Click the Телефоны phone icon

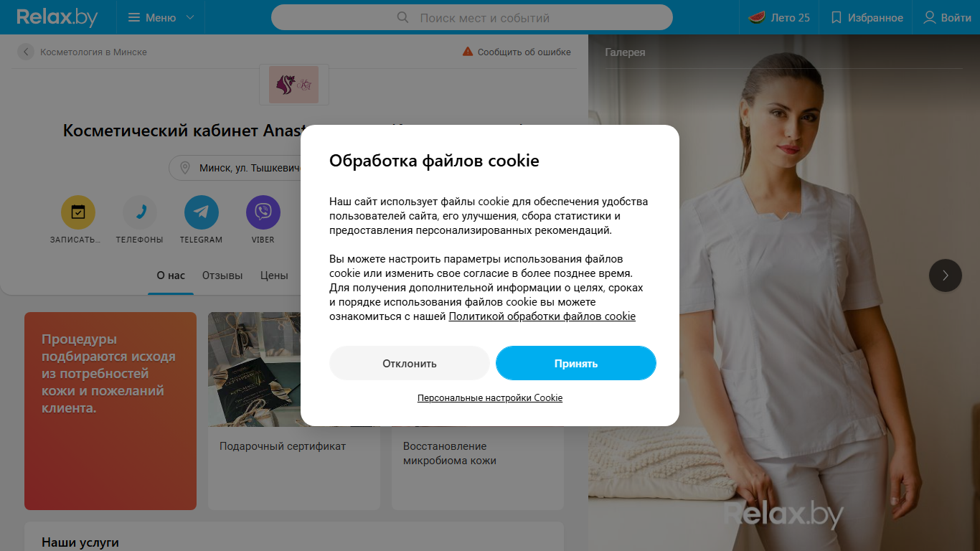(140, 212)
